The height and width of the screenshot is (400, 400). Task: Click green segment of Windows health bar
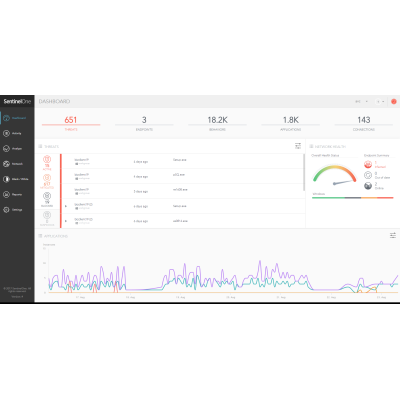(x=328, y=198)
